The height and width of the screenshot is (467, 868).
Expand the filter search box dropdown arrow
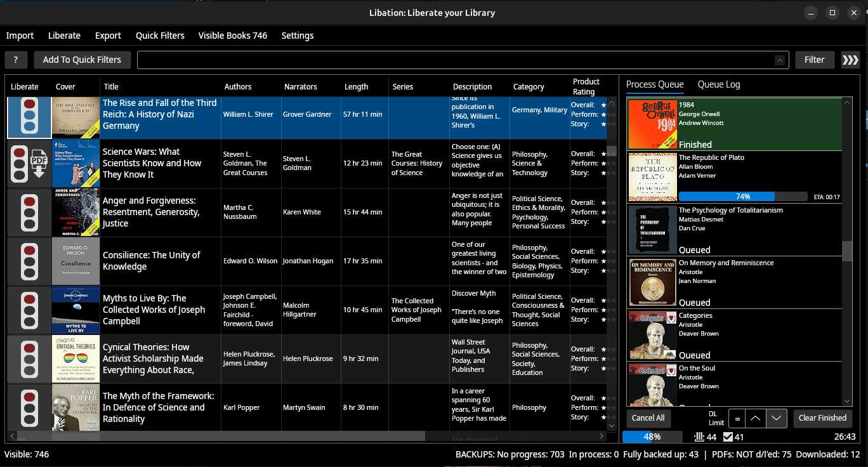pyautogui.click(x=780, y=60)
